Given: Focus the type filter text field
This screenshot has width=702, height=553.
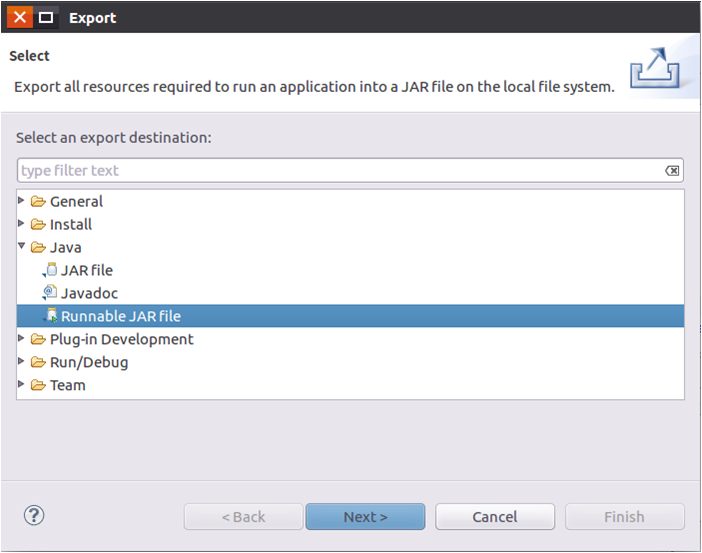Looking at the screenshot, I should [340, 170].
